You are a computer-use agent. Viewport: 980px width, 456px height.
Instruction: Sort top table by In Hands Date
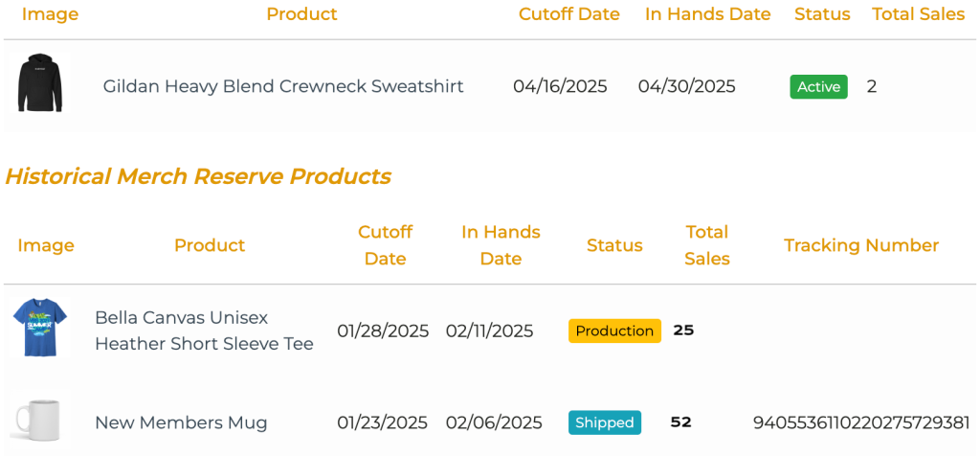[x=707, y=14]
